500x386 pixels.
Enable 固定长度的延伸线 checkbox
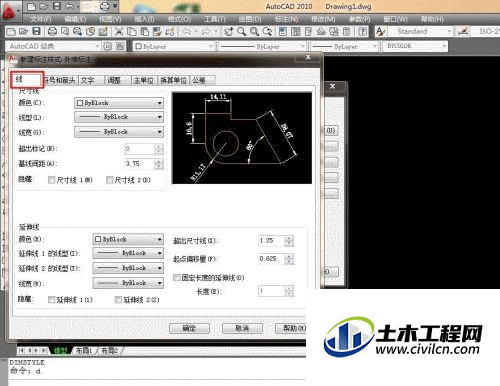pos(177,277)
